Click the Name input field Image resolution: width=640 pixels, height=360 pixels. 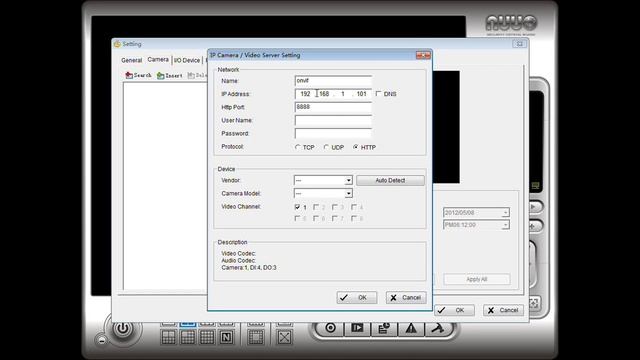tap(333, 80)
